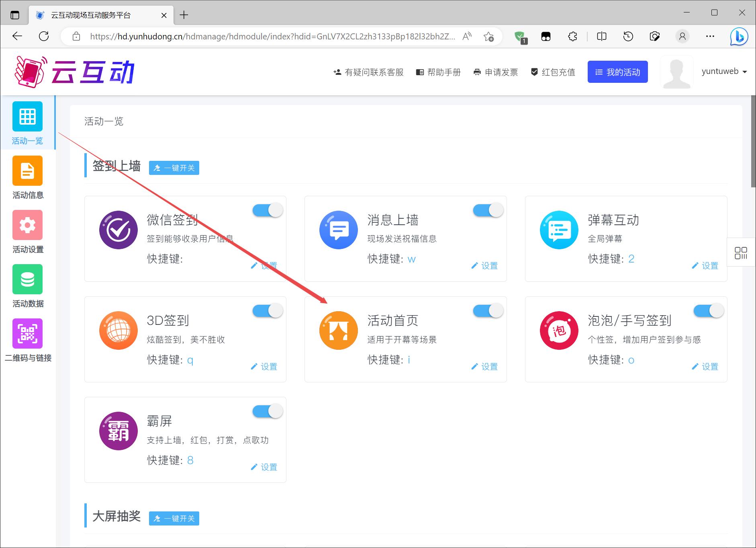Open the 活动信息 sidebar icon
This screenshot has width=756, height=548.
click(x=27, y=170)
